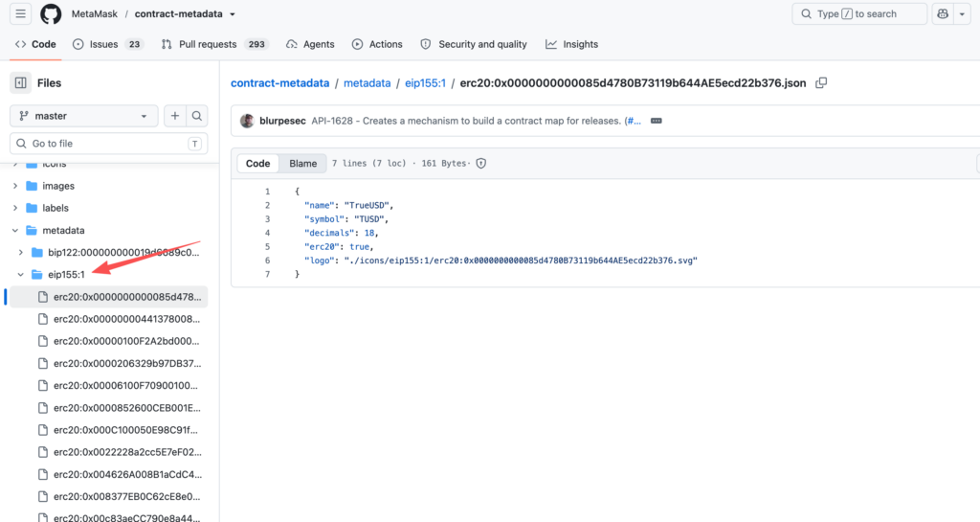Screen dimensions: 980x522
Task: Go to the GitHub homepage logo
Action: click(x=51, y=13)
